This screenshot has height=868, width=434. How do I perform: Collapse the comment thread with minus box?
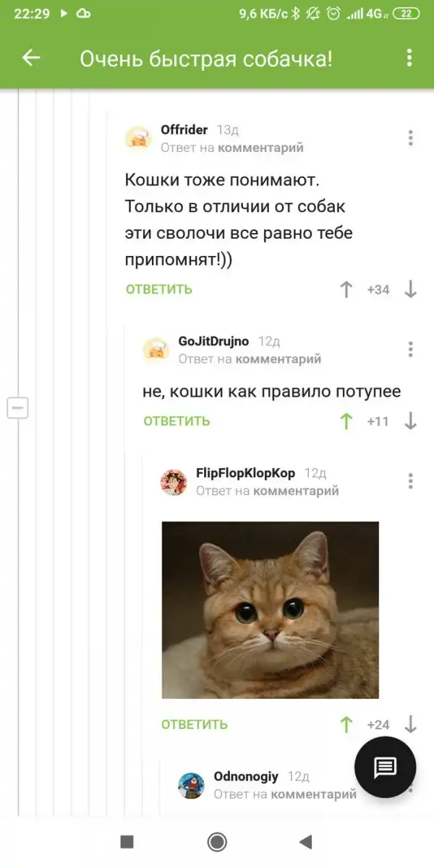(17, 407)
